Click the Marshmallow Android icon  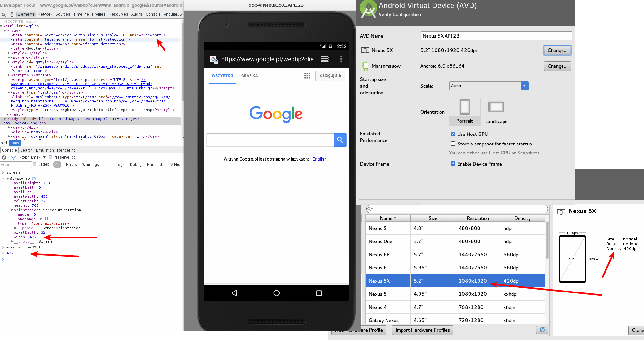click(365, 66)
